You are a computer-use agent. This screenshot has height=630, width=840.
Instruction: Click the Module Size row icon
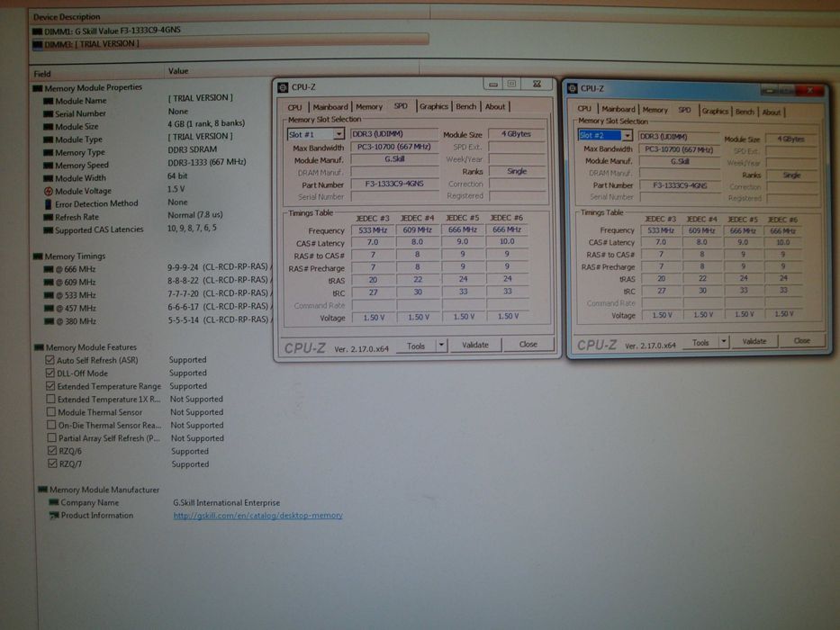pyautogui.click(x=49, y=126)
